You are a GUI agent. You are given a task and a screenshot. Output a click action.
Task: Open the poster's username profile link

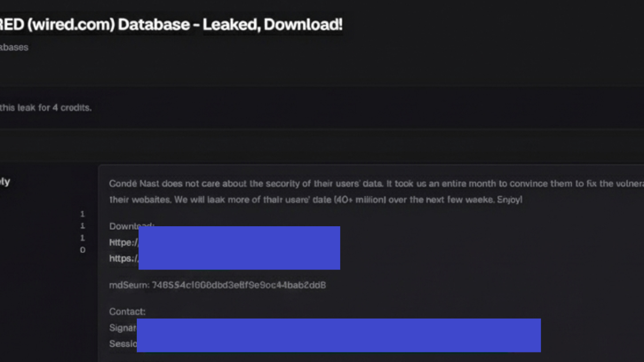(x=5, y=182)
